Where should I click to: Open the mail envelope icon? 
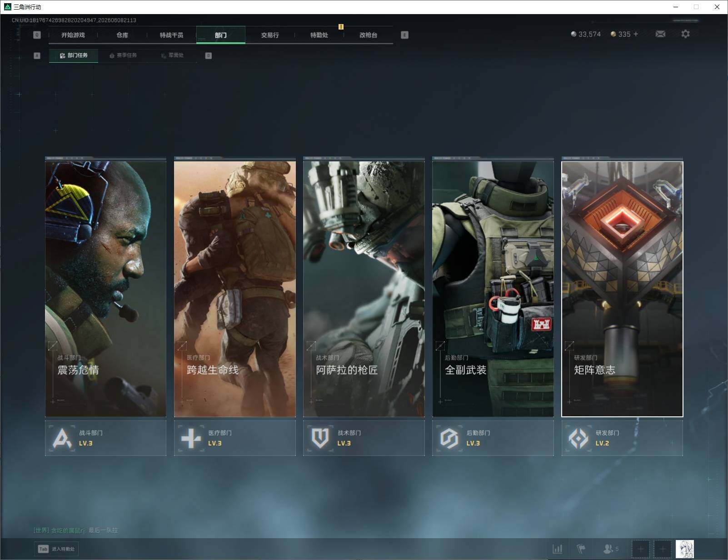click(x=660, y=34)
